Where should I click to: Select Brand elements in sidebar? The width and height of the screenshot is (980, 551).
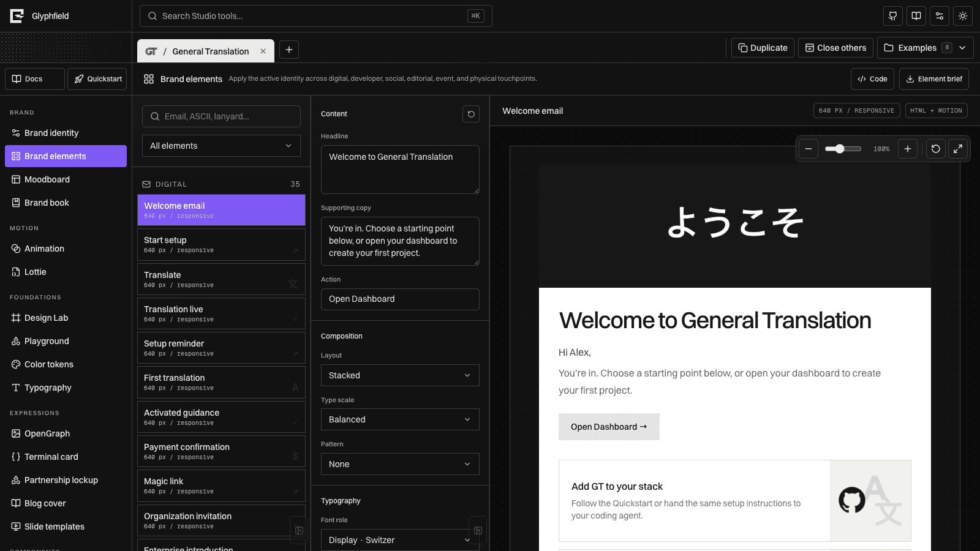66,156
